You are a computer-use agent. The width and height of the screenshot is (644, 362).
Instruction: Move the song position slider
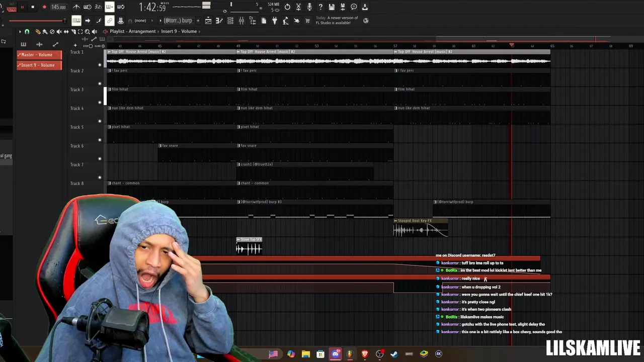(x=37, y=21)
